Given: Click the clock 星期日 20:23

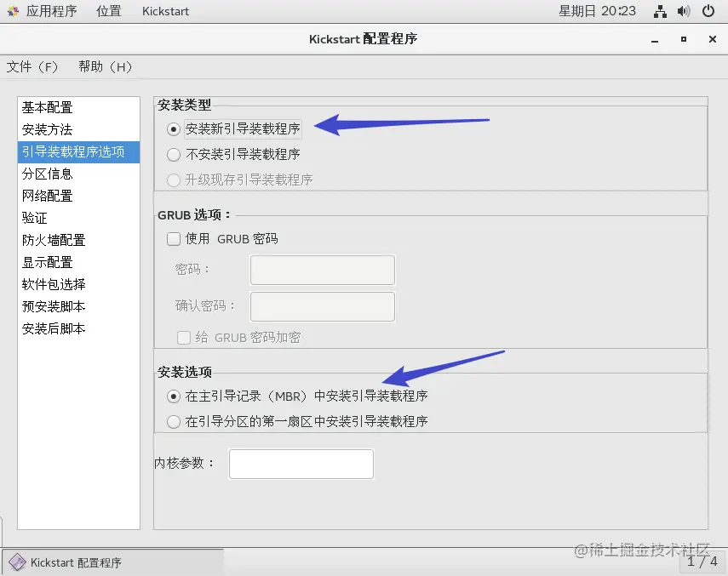Looking at the screenshot, I should 597,11.
